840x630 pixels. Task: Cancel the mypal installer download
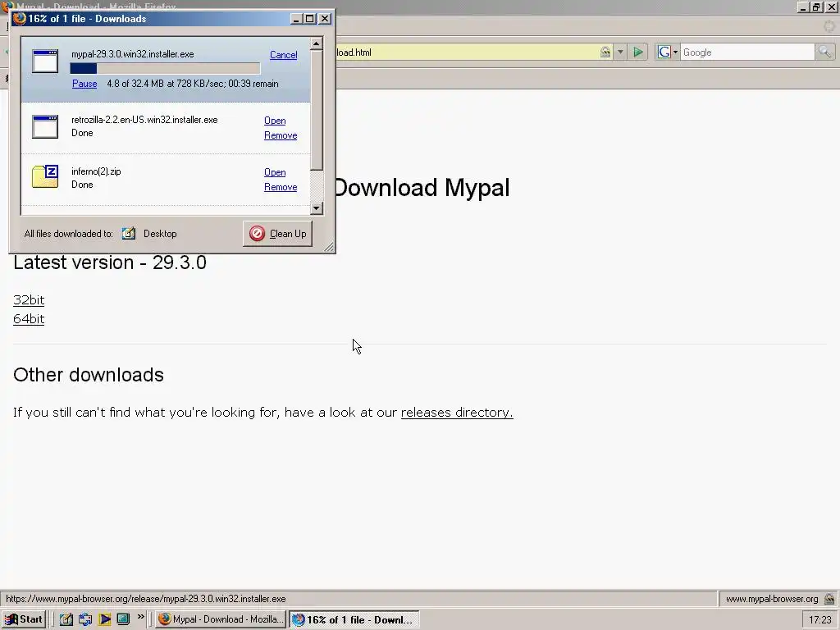point(283,55)
